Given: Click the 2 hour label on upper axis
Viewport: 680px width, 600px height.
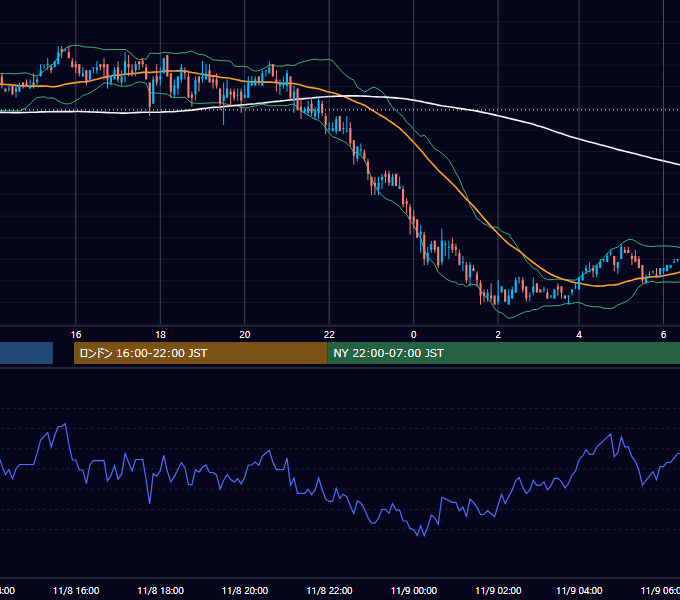Looking at the screenshot, I should [x=498, y=334].
